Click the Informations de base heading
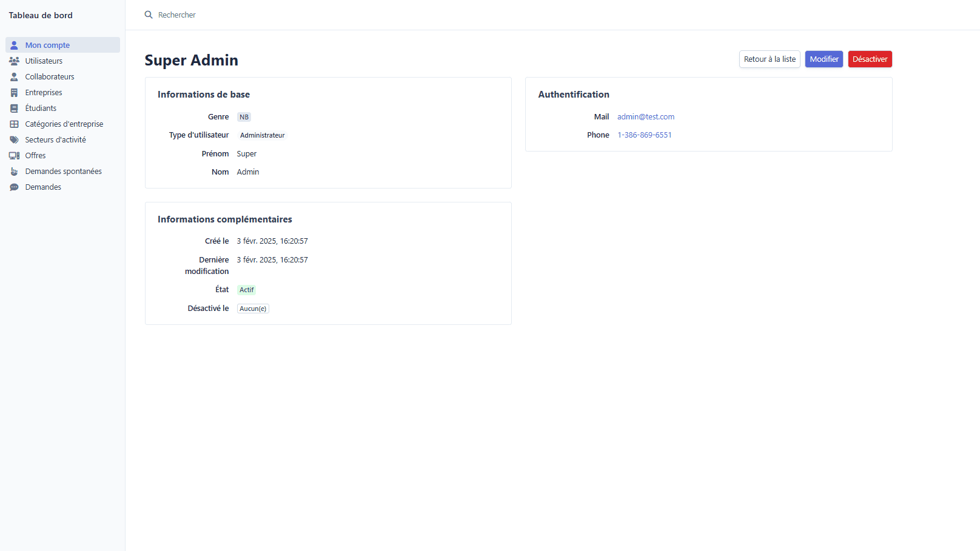This screenshot has height=551, width=980. click(x=204, y=95)
